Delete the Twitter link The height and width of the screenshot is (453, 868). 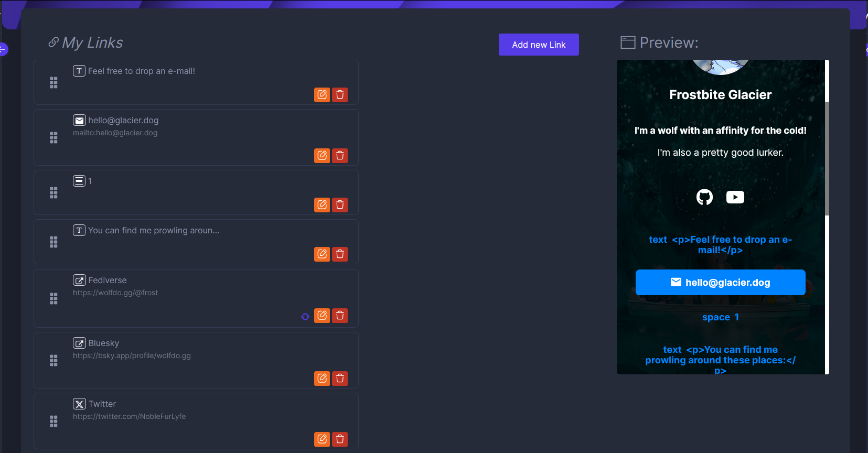click(340, 439)
